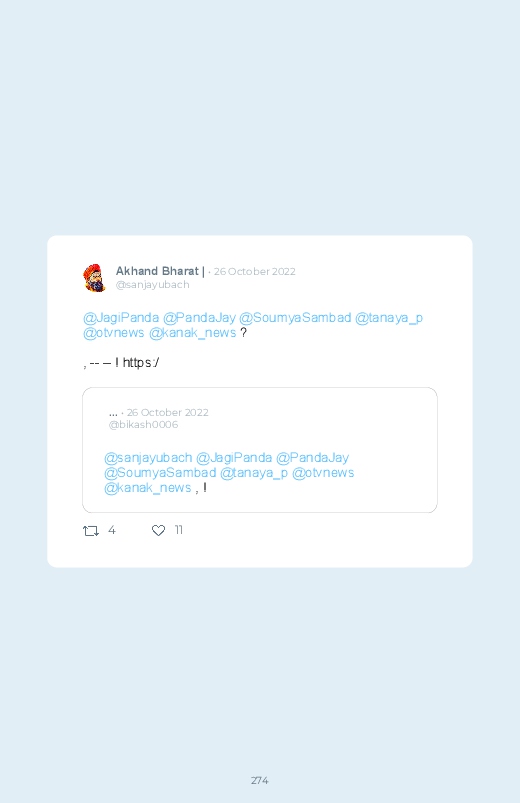Open the Akhand Bharat display name

pos(157,271)
